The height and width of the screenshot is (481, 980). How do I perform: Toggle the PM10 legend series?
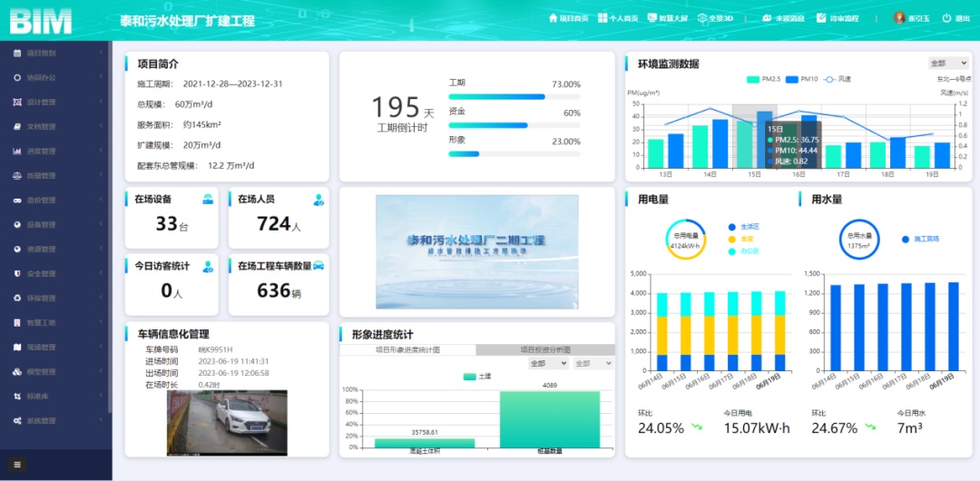coord(803,80)
